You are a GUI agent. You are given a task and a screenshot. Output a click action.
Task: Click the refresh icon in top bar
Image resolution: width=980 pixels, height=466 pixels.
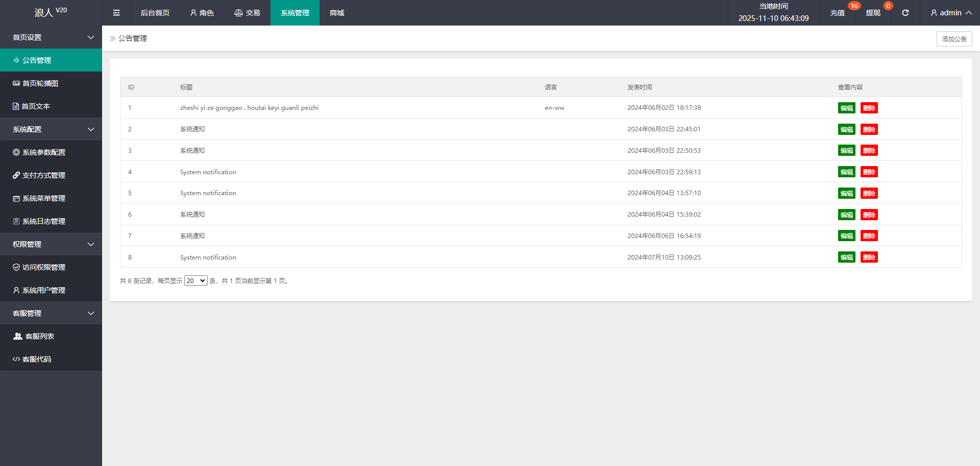(905, 13)
